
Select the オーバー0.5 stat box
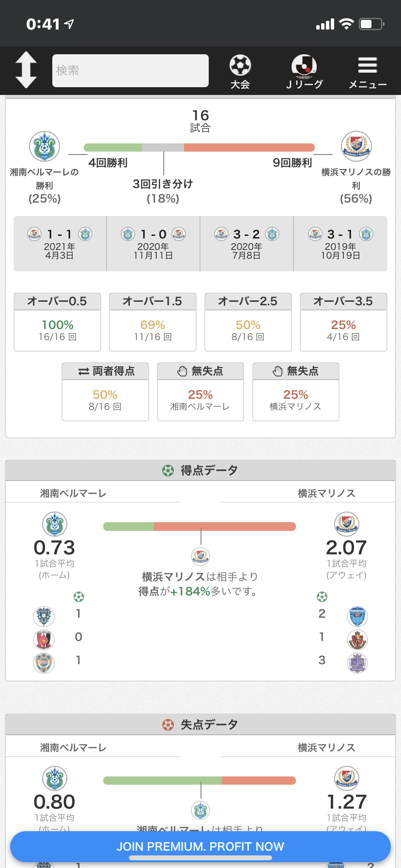coord(57,322)
